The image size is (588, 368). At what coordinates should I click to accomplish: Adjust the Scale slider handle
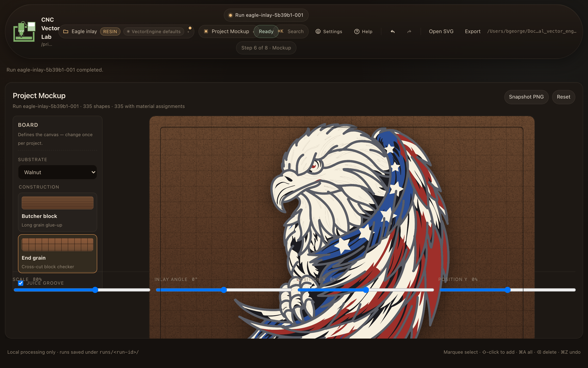coord(95,290)
